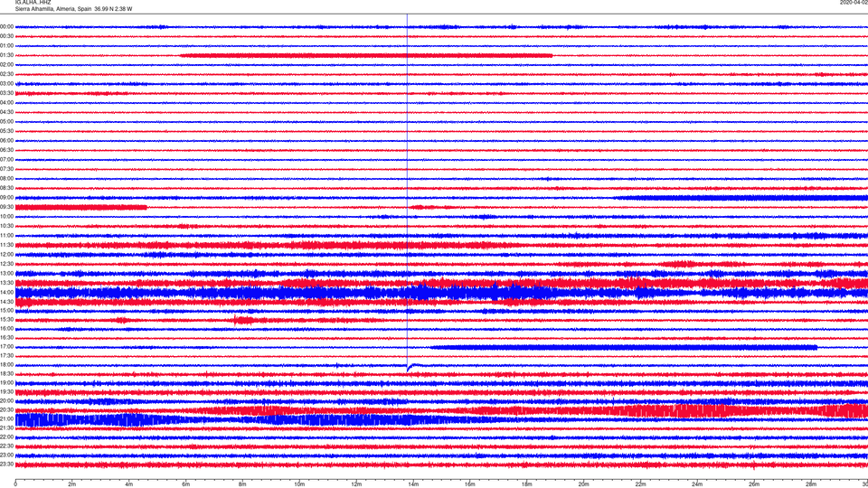Click the '22m' x-axis tick label
This screenshot has width=868, height=488.
click(x=640, y=484)
